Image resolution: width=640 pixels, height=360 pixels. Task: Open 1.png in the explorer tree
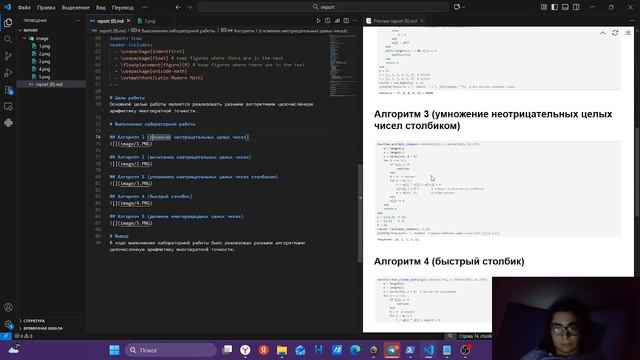tap(44, 46)
